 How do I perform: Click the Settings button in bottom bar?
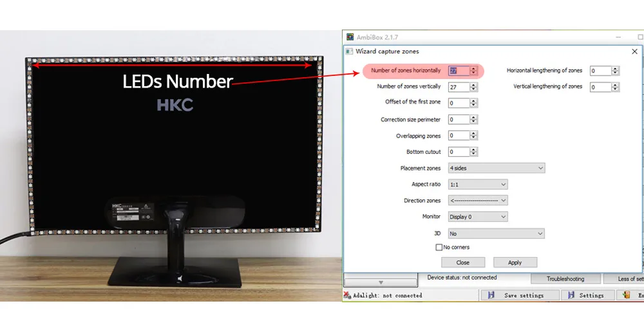click(584, 295)
